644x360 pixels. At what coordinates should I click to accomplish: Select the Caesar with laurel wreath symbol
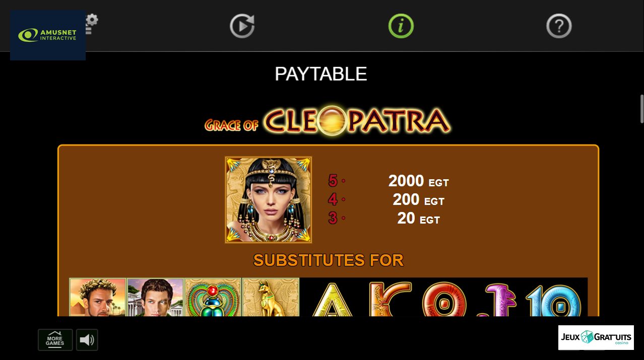click(98, 297)
